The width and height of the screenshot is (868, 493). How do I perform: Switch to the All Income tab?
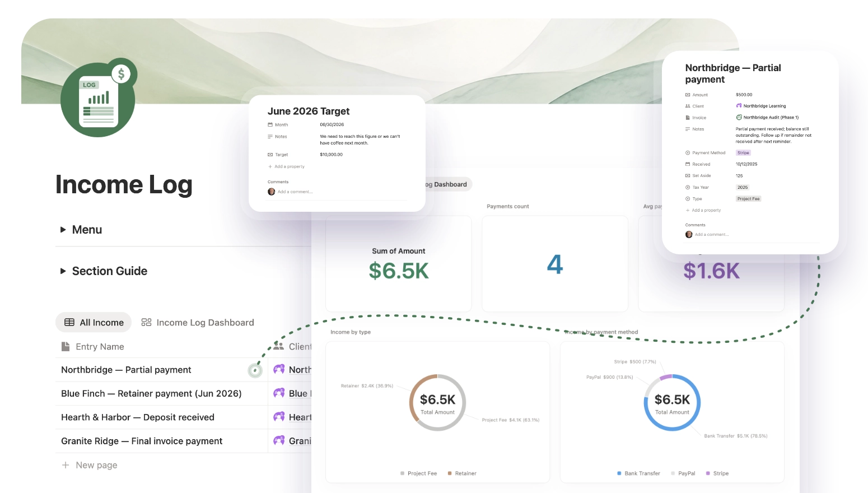coord(94,323)
